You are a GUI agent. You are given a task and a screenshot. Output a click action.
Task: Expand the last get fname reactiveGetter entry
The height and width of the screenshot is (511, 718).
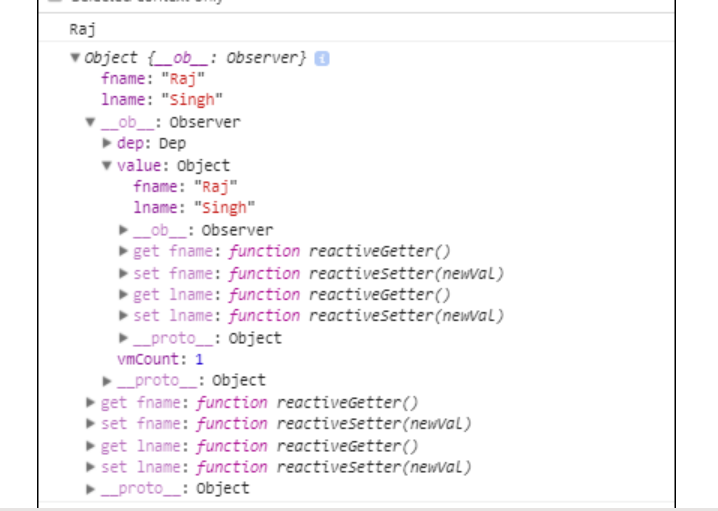91,403
